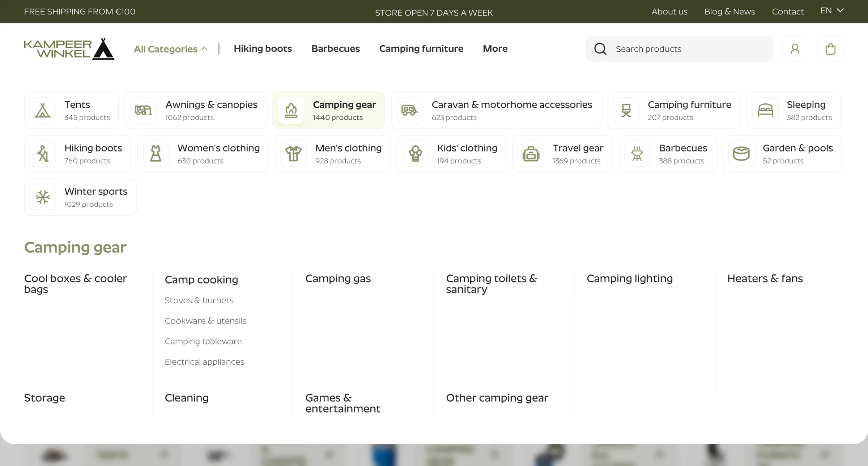Viewport: 868px width, 466px height.
Task: Open Cool boxes & cooler bags subcategory
Action: tap(75, 284)
